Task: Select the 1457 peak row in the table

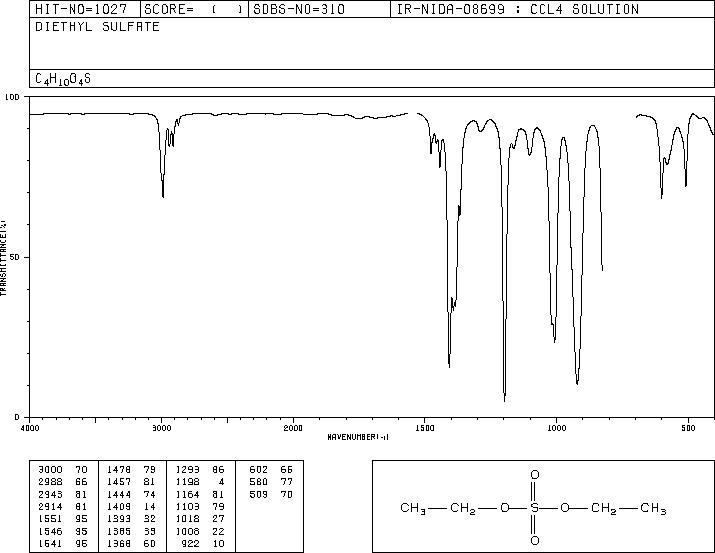Action: coord(131,482)
